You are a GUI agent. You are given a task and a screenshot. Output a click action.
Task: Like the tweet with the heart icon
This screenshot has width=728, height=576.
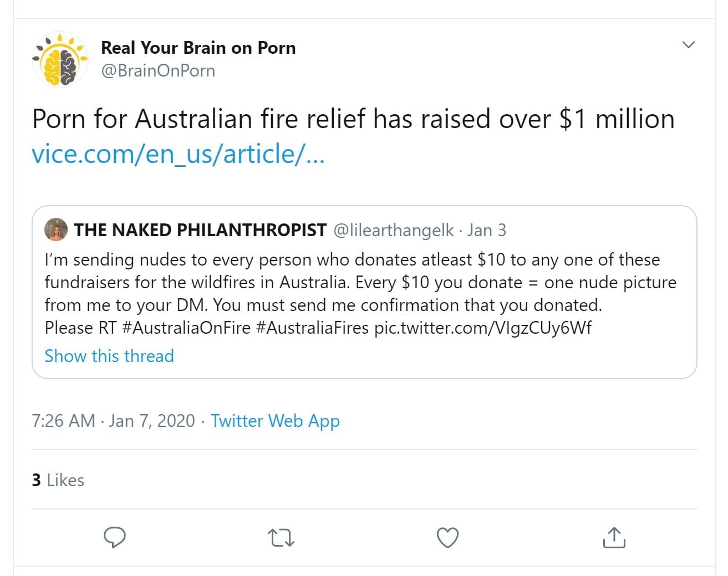click(447, 538)
